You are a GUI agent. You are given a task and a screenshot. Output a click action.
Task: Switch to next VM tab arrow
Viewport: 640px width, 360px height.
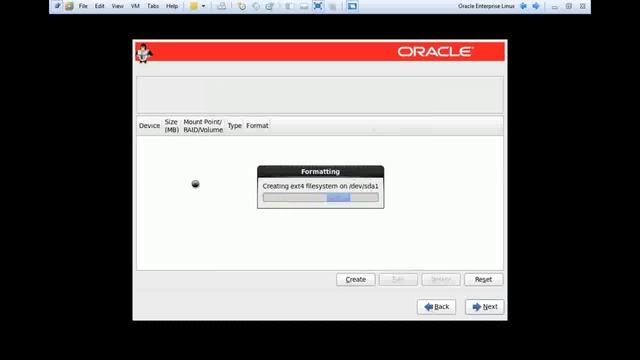pos(536,6)
